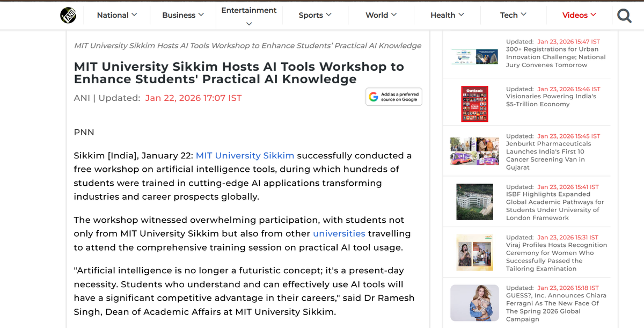Open the search magnifier icon
The height and width of the screenshot is (328, 644).
tap(624, 16)
